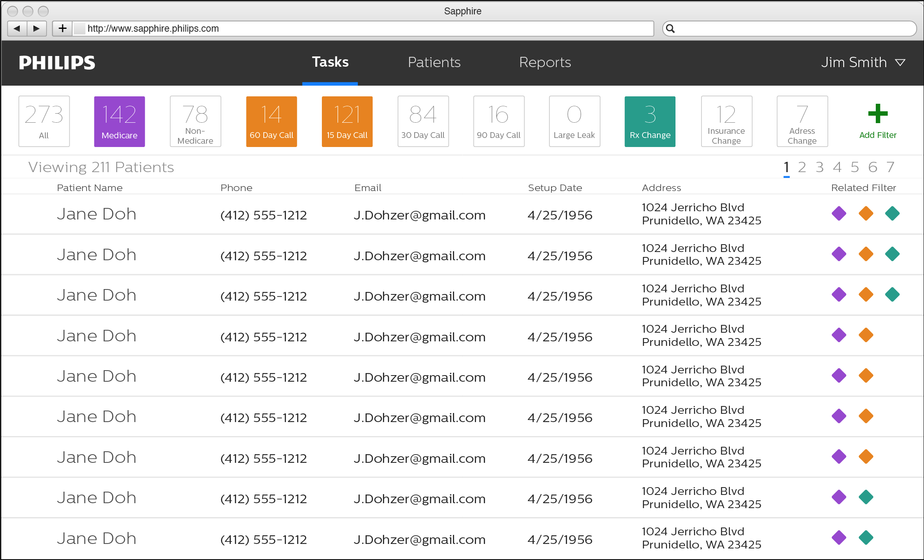Click the PHILIPS logo
Viewport: 924px width, 560px height.
point(57,63)
